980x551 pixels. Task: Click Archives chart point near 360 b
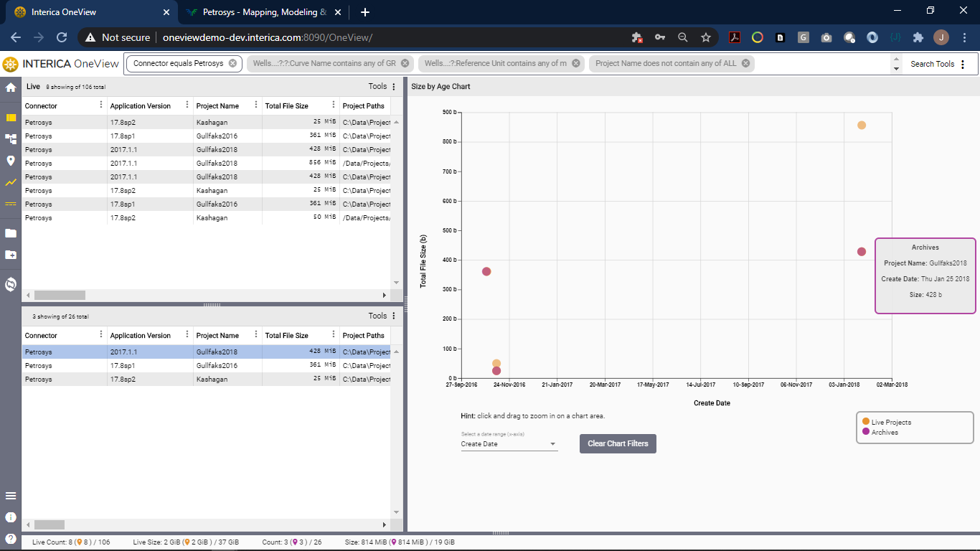(x=486, y=271)
